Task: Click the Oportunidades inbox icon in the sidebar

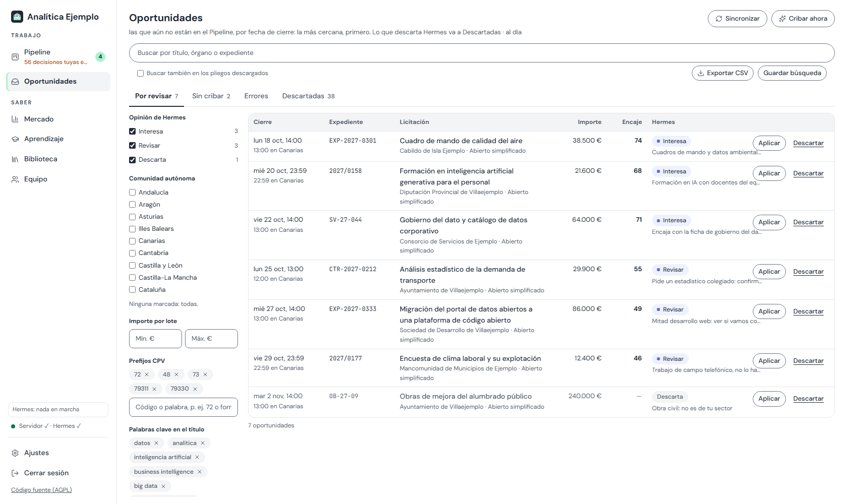Action: click(x=15, y=82)
